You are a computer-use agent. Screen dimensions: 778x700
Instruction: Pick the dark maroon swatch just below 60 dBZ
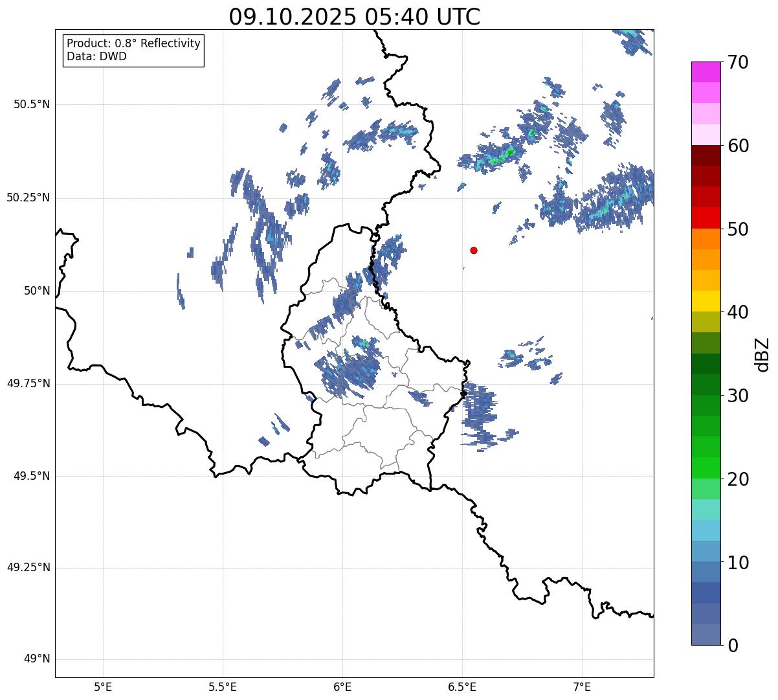click(706, 155)
